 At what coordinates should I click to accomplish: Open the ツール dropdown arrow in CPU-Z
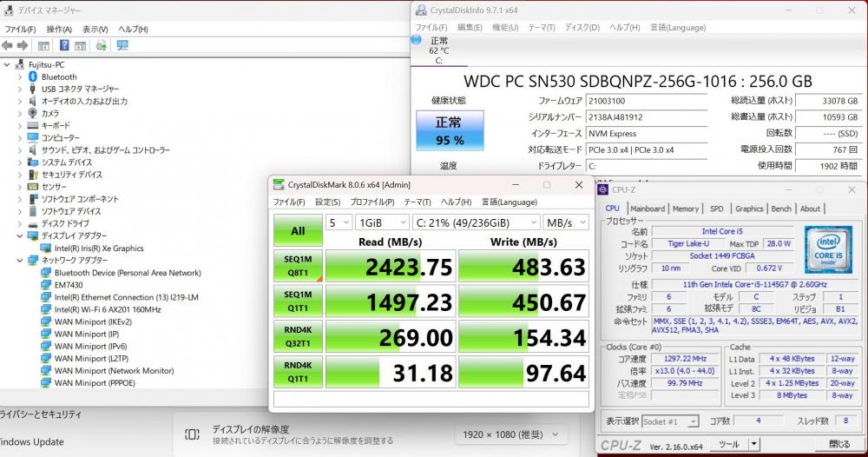coord(753,444)
